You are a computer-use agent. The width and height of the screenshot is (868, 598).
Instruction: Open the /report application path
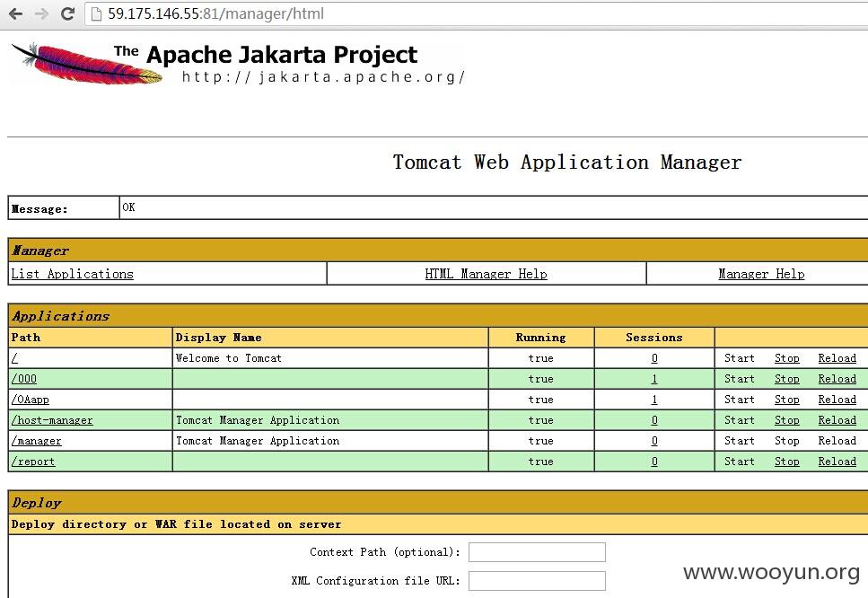pos(33,462)
